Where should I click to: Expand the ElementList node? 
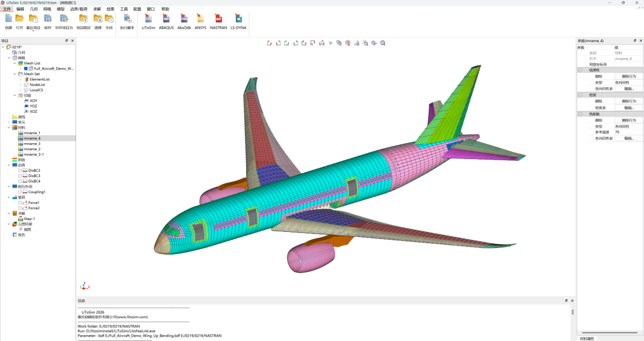point(20,79)
